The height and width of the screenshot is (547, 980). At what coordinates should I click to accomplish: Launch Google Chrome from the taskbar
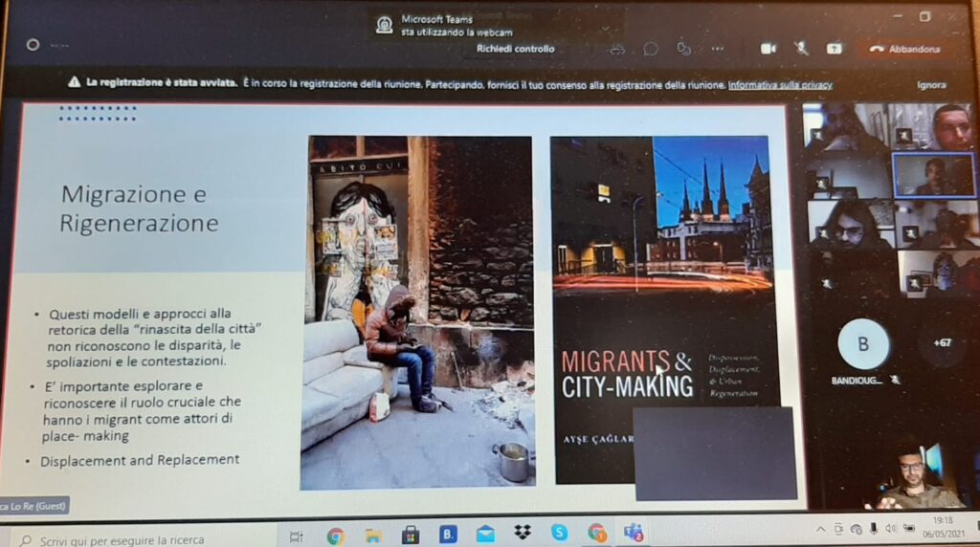335,536
